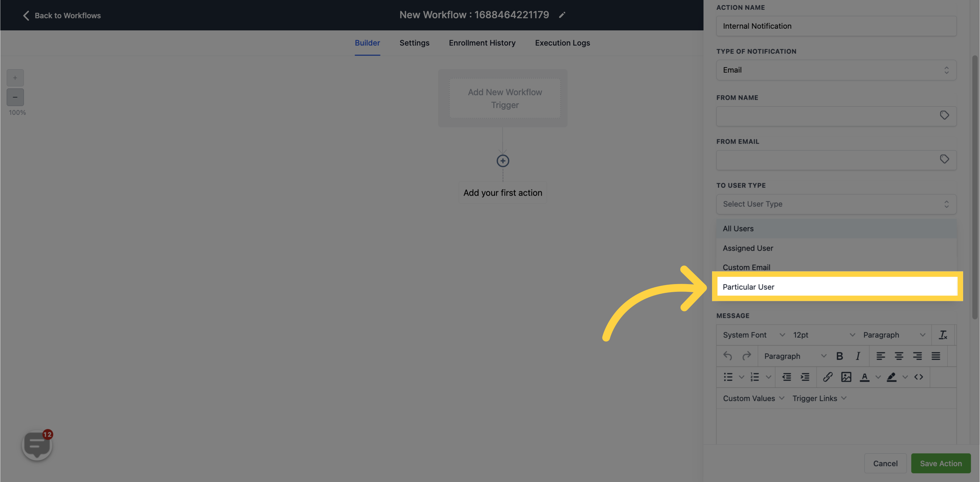Click the Italic formatting icon
This screenshot has height=482, width=980.
click(858, 356)
